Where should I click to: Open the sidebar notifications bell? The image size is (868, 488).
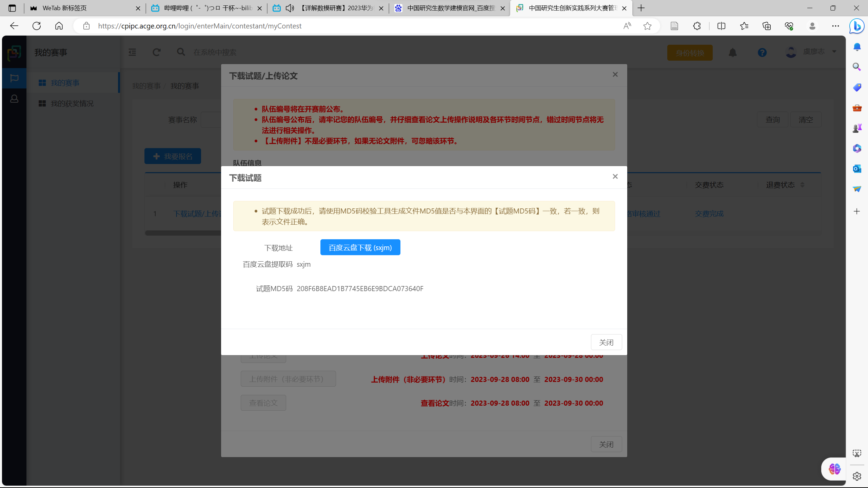[x=857, y=47]
